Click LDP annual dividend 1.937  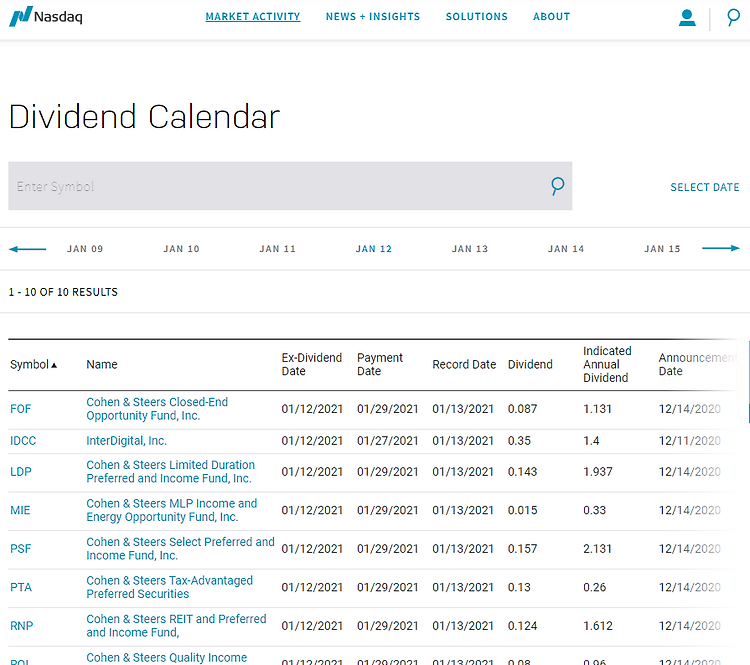point(597,472)
